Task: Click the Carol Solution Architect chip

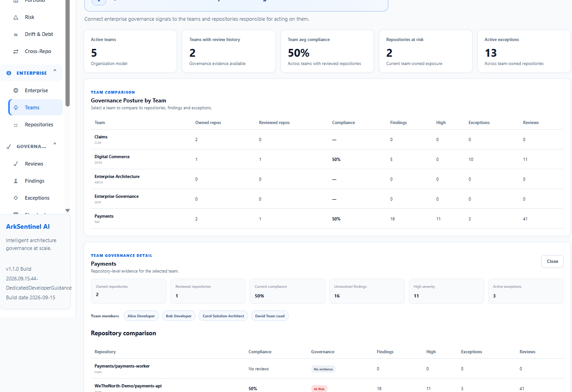Action: point(223,316)
